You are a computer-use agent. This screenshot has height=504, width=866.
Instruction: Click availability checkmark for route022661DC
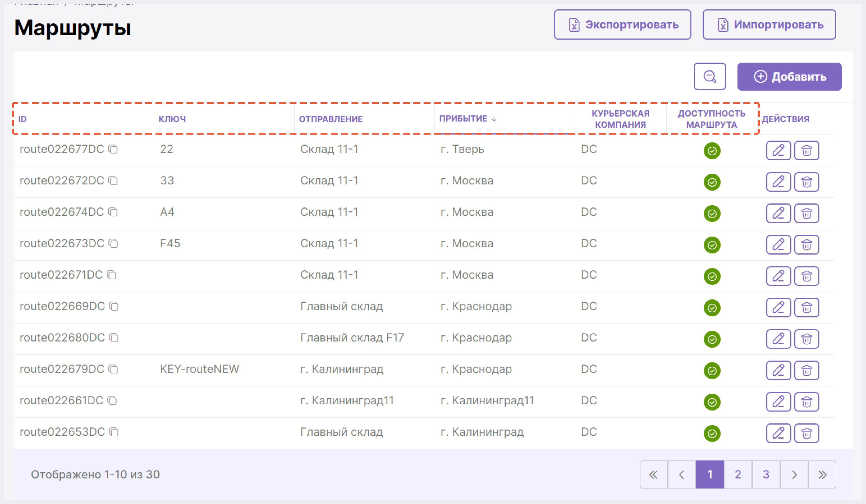pyautogui.click(x=712, y=402)
